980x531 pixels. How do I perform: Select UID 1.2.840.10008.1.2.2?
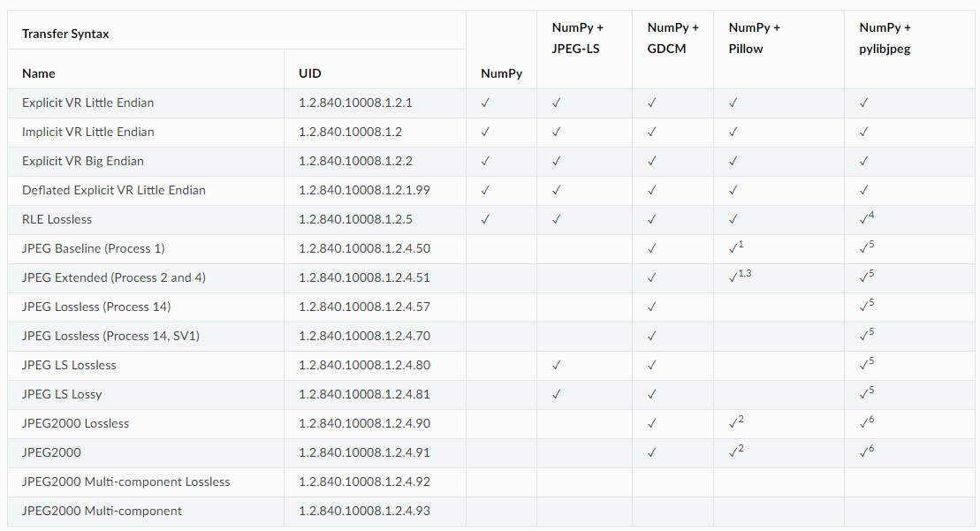[355, 161]
